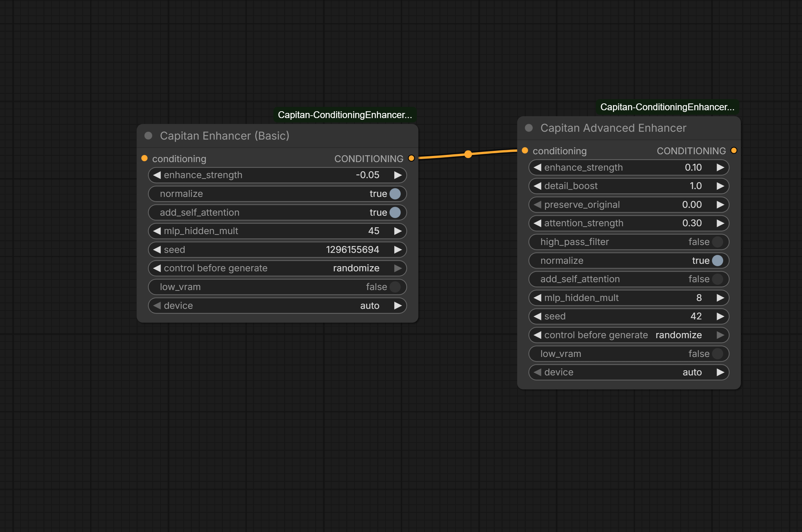Increase enhance_strength on Basic node with right arrow
The image size is (802, 532).
pyautogui.click(x=398, y=175)
